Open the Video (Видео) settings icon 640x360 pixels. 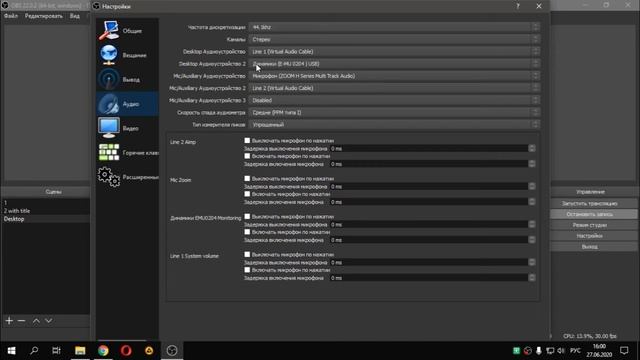tap(109, 128)
